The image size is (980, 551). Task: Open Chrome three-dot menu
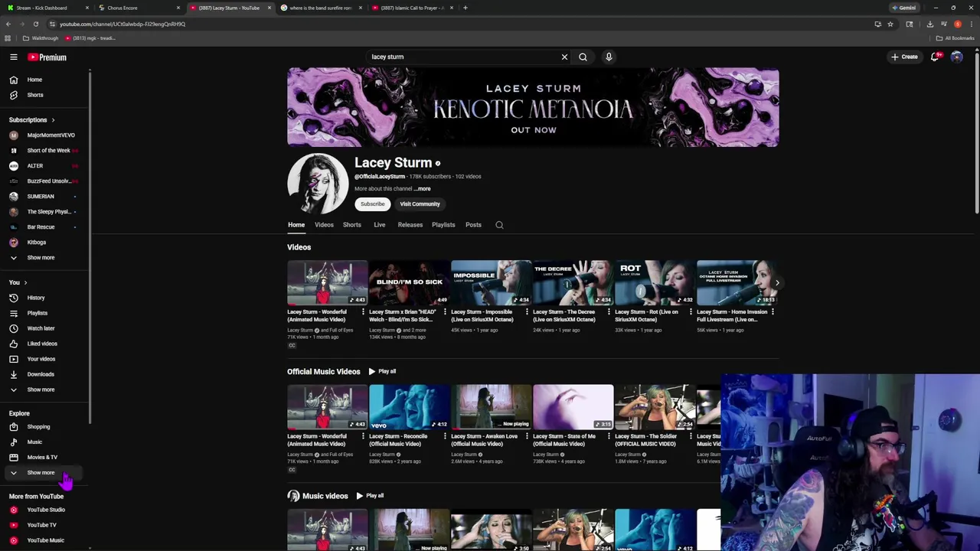[971, 24]
